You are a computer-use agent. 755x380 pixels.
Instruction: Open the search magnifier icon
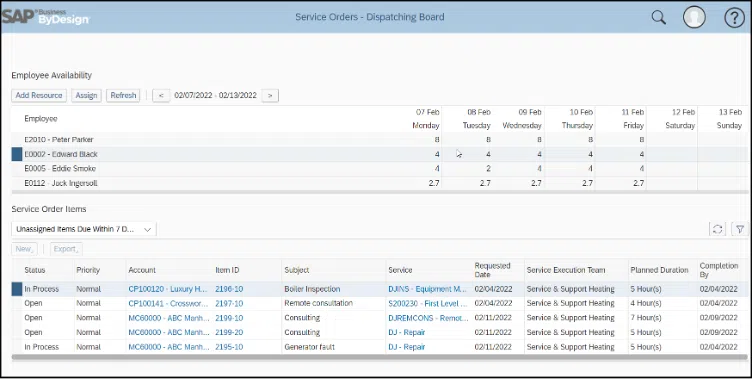click(x=658, y=18)
